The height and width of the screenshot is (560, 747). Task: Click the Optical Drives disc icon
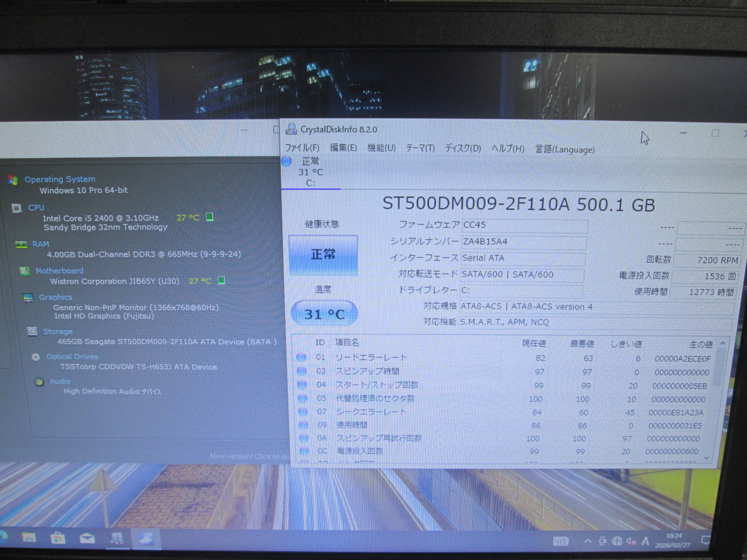tap(35, 357)
